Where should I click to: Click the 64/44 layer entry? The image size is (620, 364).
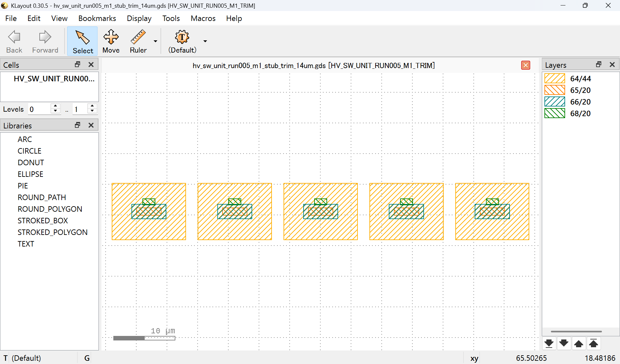click(x=580, y=79)
